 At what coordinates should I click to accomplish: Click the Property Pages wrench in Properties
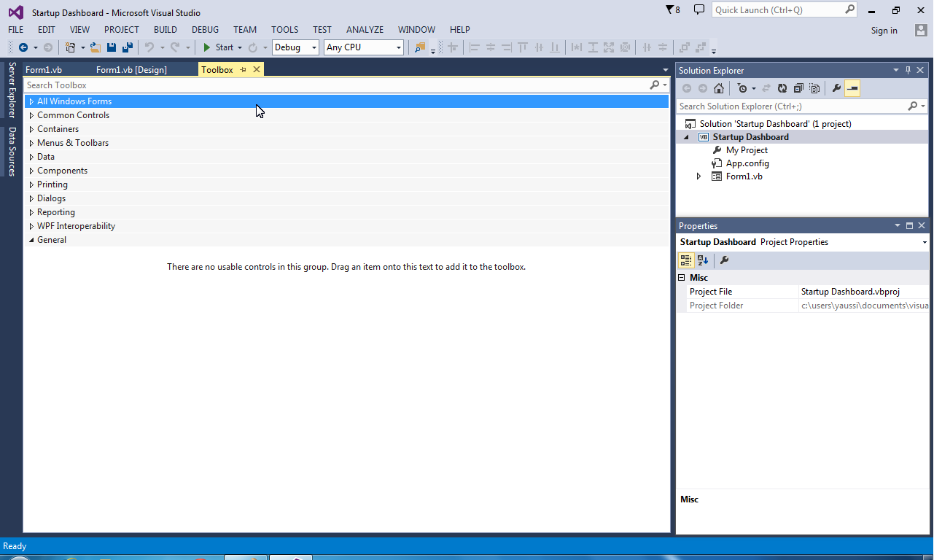(x=724, y=260)
